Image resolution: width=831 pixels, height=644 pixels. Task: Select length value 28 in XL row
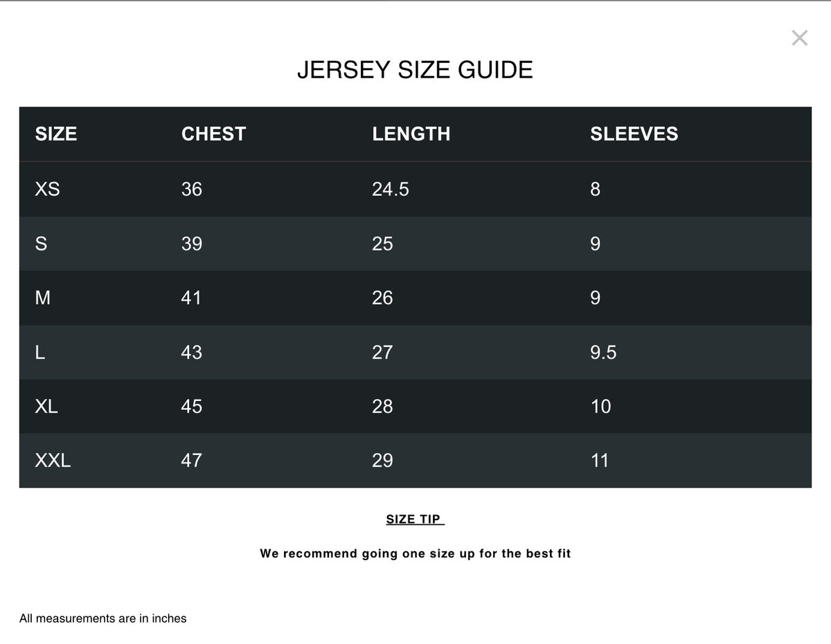(382, 406)
